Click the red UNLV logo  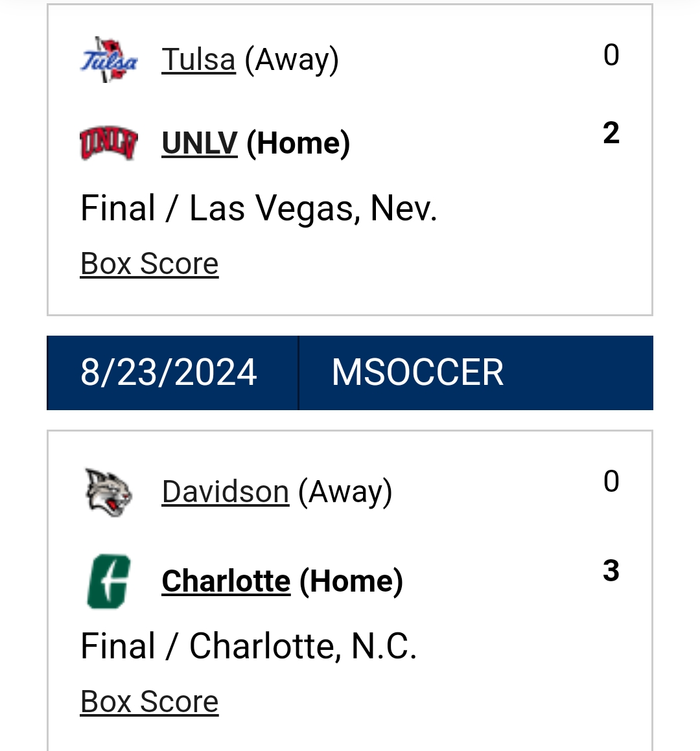click(x=109, y=143)
